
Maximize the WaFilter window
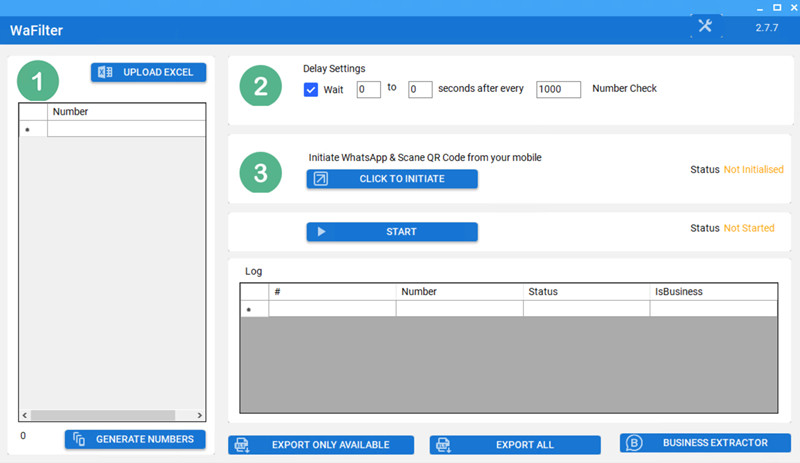point(777,7)
